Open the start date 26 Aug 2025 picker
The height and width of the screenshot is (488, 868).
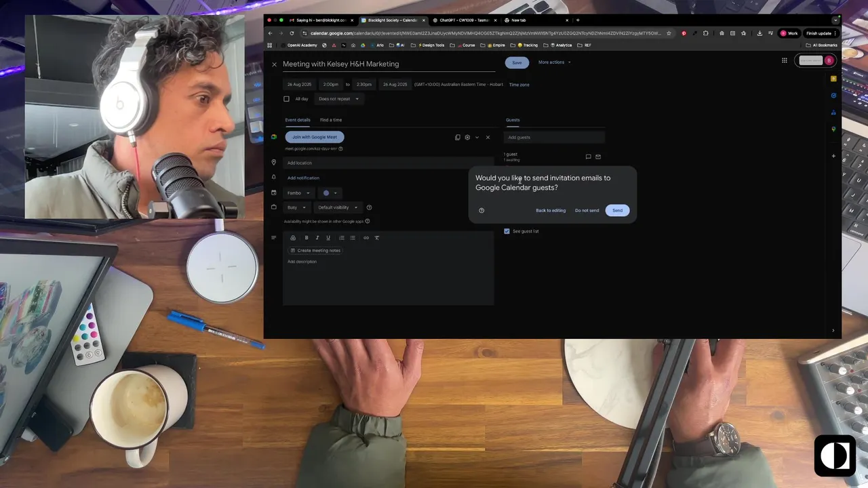click(x=299, y=85)
